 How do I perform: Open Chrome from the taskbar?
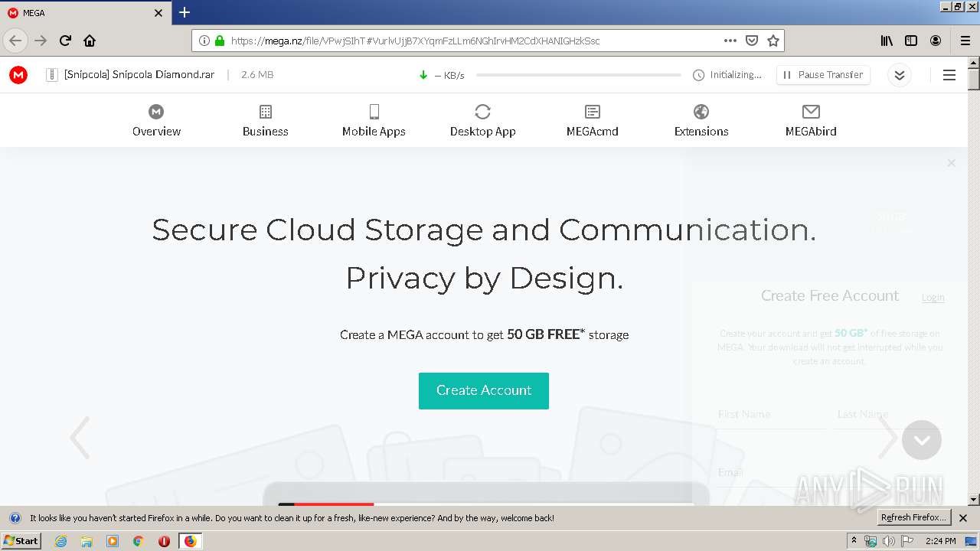[x=139, y=541]
